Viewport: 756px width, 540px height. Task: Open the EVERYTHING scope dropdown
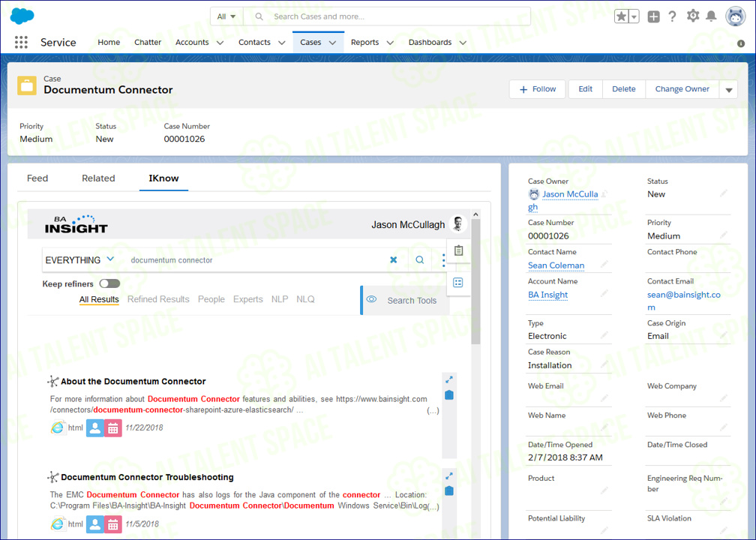pyautogui.click(x=80, y=259)
